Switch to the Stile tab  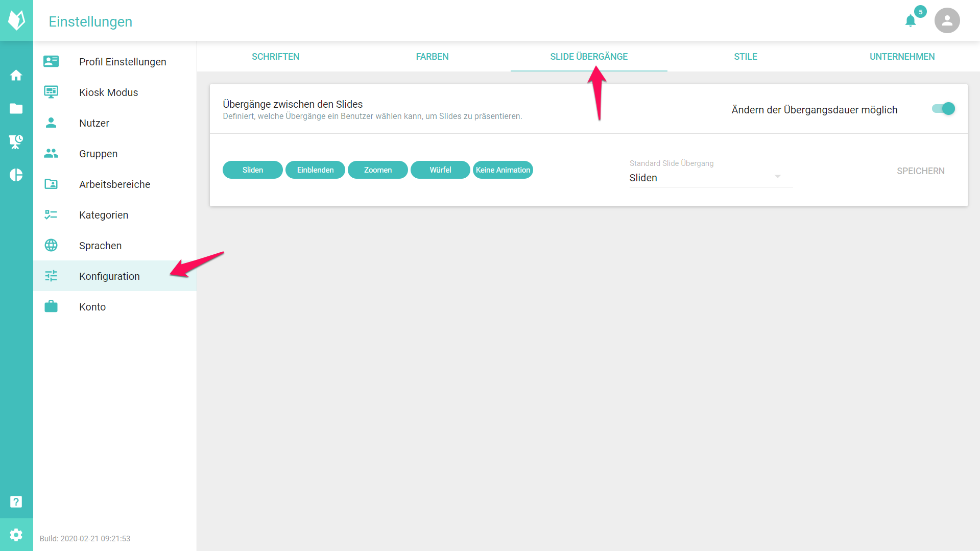tap(746, 57)
